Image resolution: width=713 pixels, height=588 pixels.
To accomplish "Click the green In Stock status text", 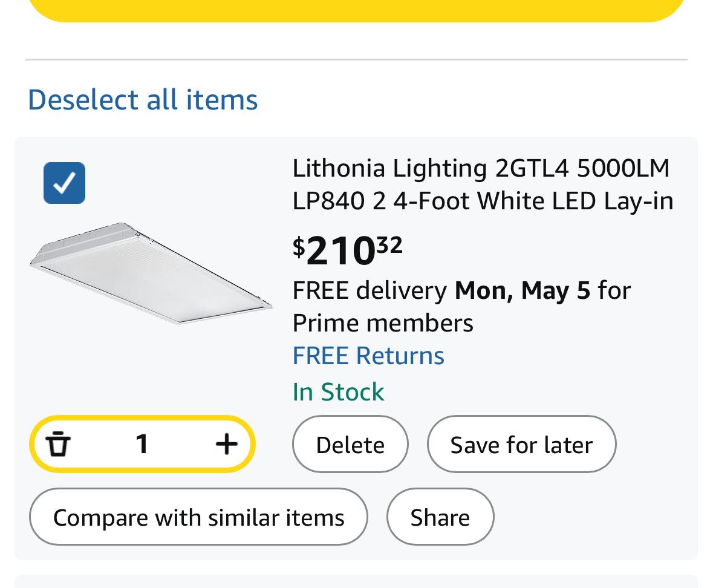I will [338, 392].
